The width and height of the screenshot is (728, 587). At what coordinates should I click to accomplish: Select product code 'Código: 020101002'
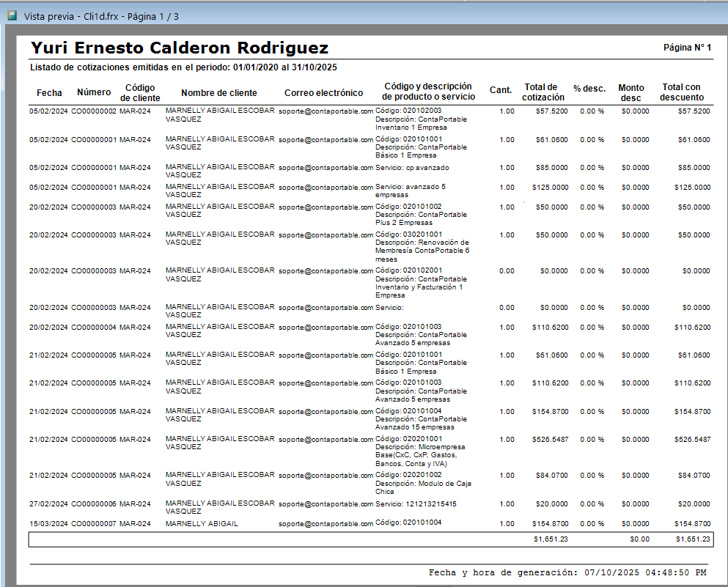[408, 207]
